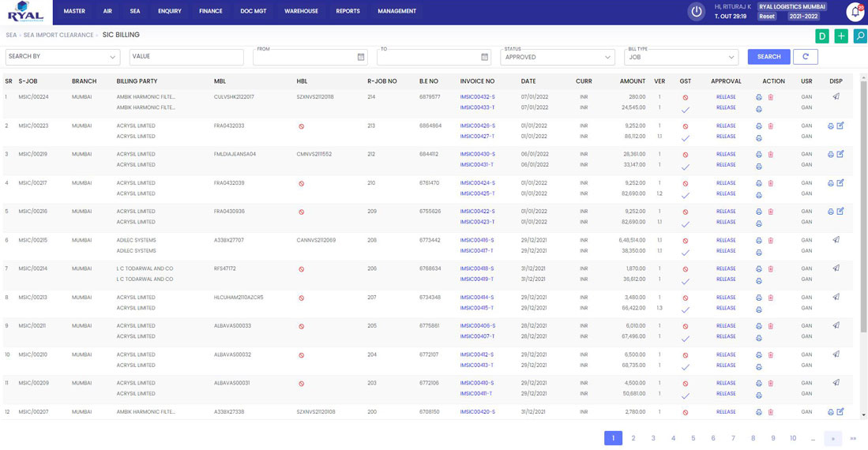The image size is (868, 450).
Task: Print invoice IMSIC00430-S via action printer icon
Action: click(x=759, y=155)
